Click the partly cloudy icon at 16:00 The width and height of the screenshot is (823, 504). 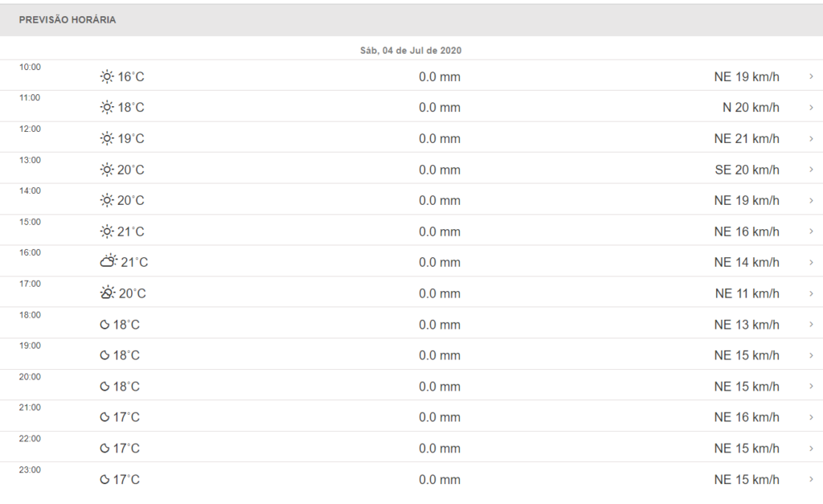click(x=109, y=262)
